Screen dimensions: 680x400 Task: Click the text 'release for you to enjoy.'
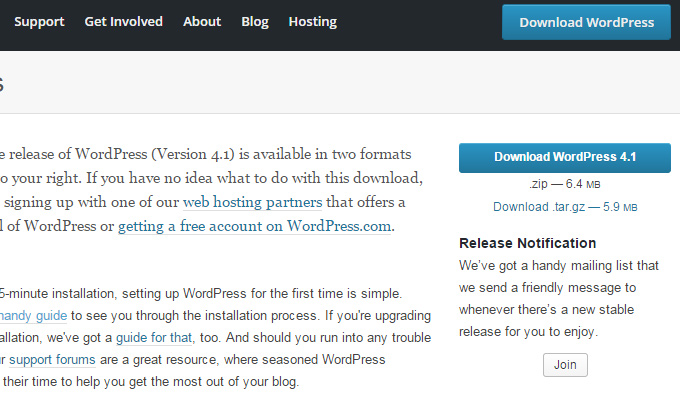(x=528, y=332)
